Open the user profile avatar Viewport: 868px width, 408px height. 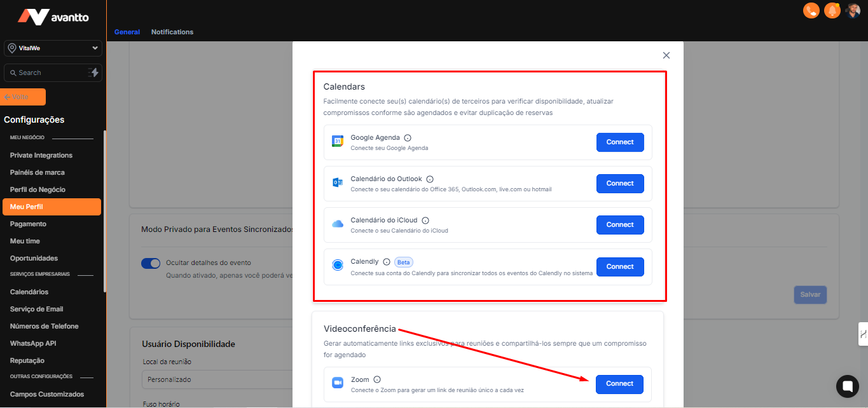coord(853,11)
